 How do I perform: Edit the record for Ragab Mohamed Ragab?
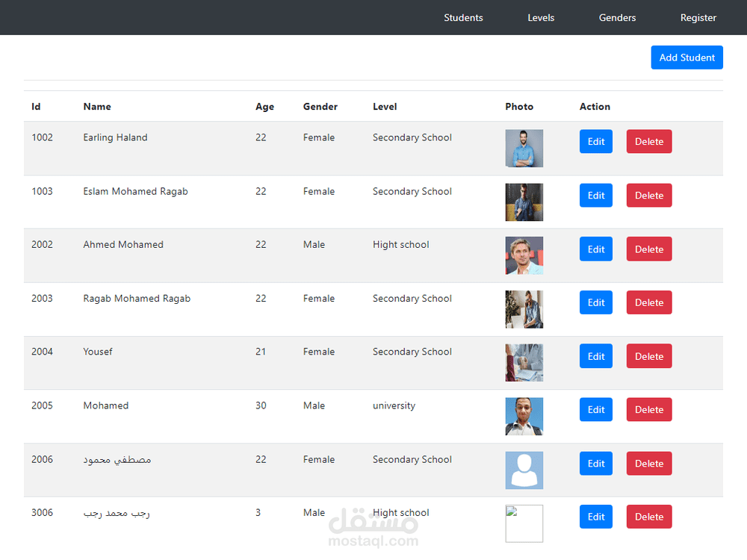pos(595,302)
